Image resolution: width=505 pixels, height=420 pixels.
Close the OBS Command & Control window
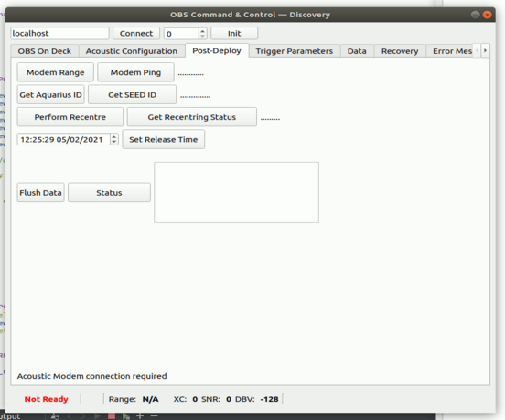pyautogui.click(x=487, y=15)
